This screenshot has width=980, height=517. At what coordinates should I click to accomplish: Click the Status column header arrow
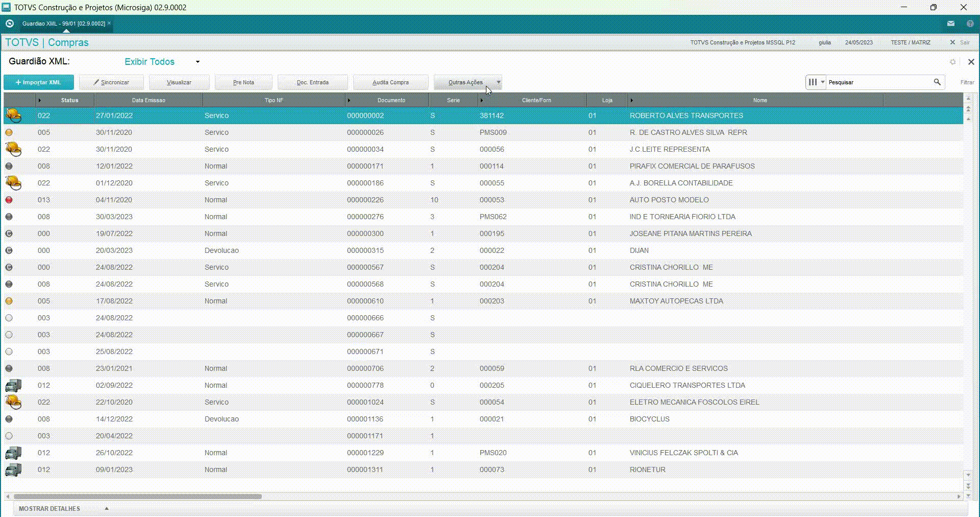pos(40,100)
